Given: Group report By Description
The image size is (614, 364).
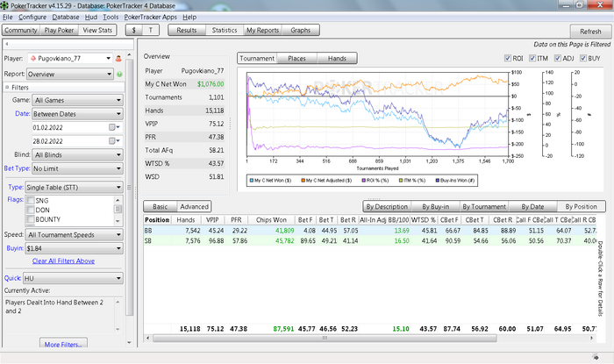Looking at the screenshot, I should 387,207.
